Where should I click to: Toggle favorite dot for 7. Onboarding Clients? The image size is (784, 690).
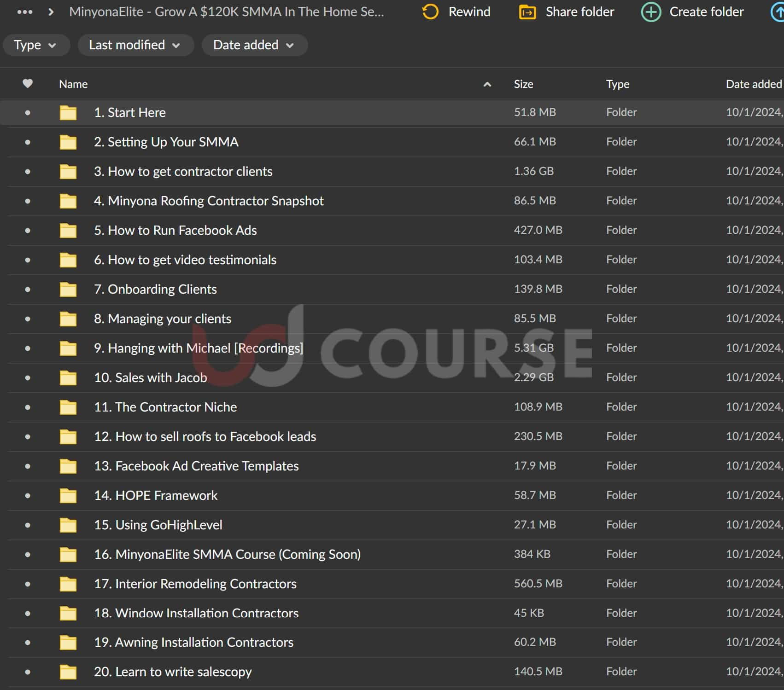tap(28, 290)
